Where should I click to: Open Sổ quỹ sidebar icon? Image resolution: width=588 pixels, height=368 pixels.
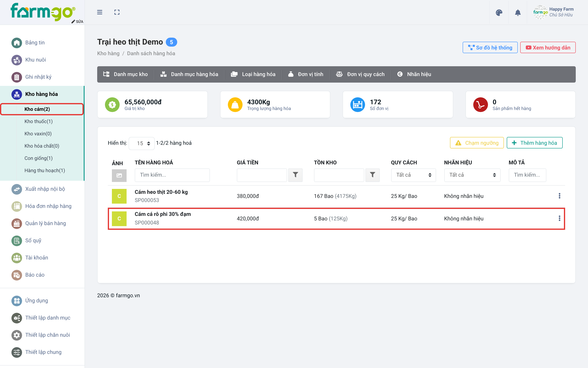click(x=17, y=241)
